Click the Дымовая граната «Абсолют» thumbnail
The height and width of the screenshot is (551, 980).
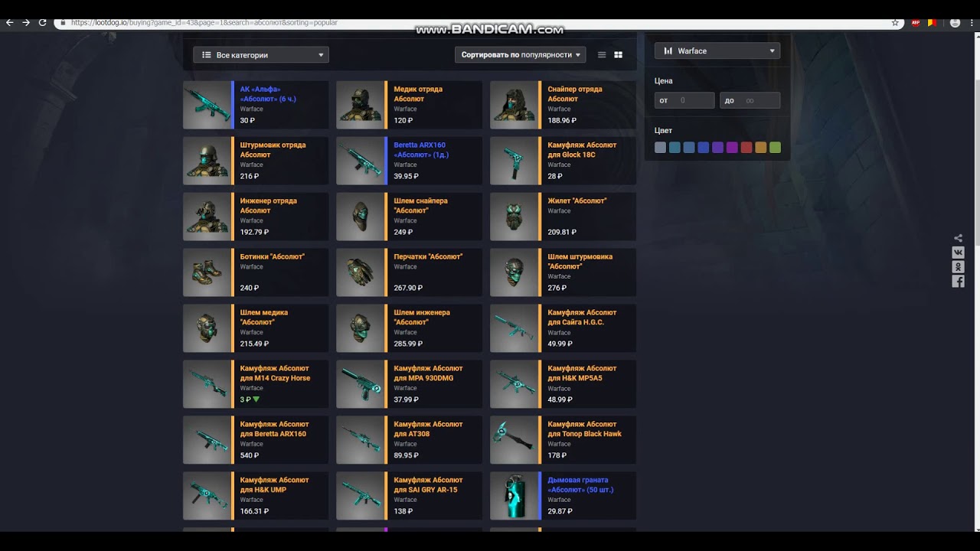[x=514, y=496]
